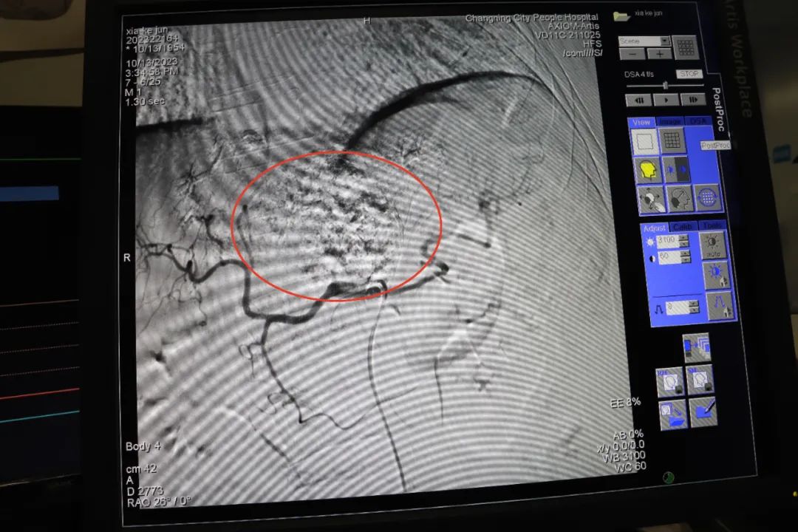Toggle the image invert icon
The image size is (798, 532).
coord(676,169)
